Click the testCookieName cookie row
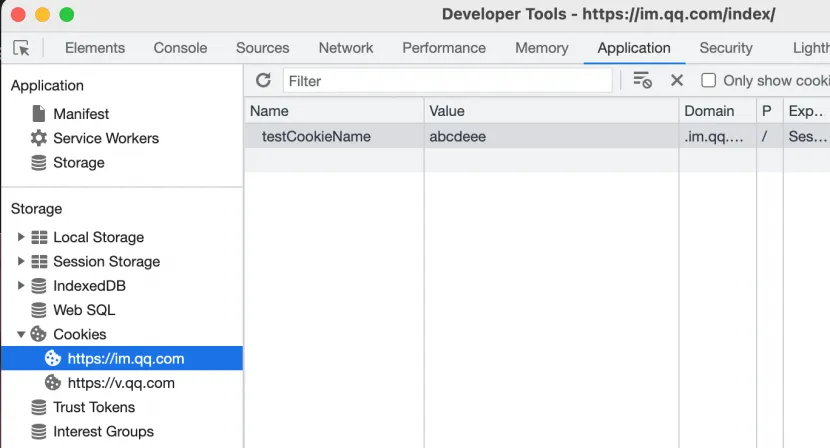This screenshot has height=448, width=830. 316,136
